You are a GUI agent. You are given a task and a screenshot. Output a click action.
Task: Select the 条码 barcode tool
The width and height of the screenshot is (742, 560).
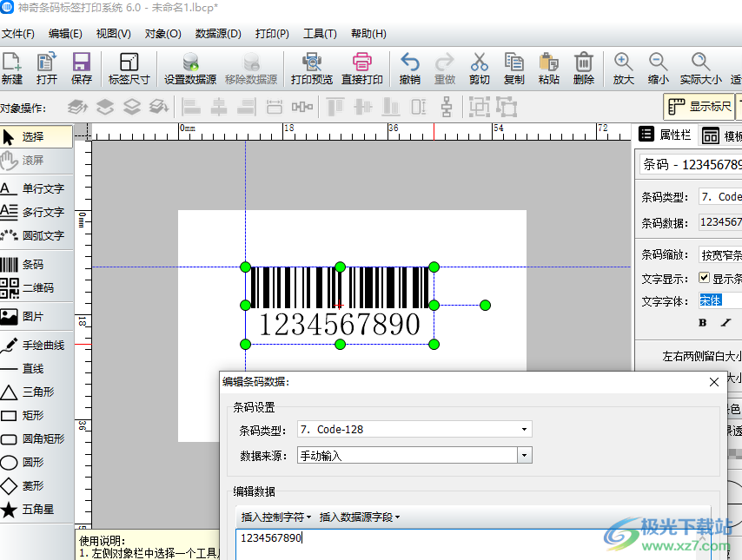pos(36,265)
